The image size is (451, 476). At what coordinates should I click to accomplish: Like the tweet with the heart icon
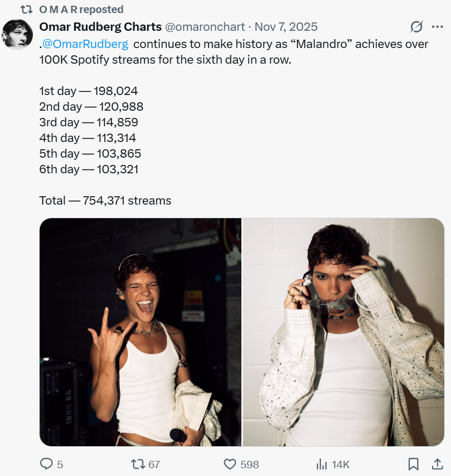(x=230, y=464)
